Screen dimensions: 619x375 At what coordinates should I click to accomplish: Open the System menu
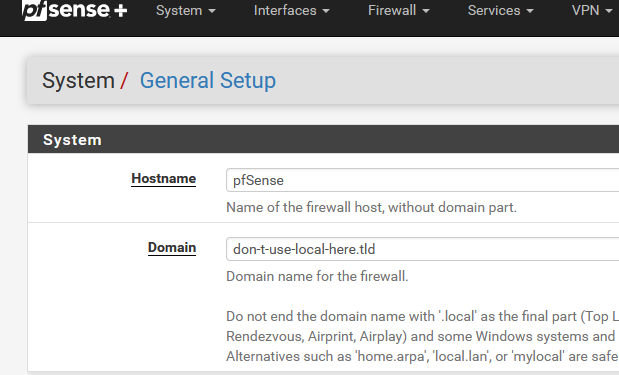click(x=186, y=11)
